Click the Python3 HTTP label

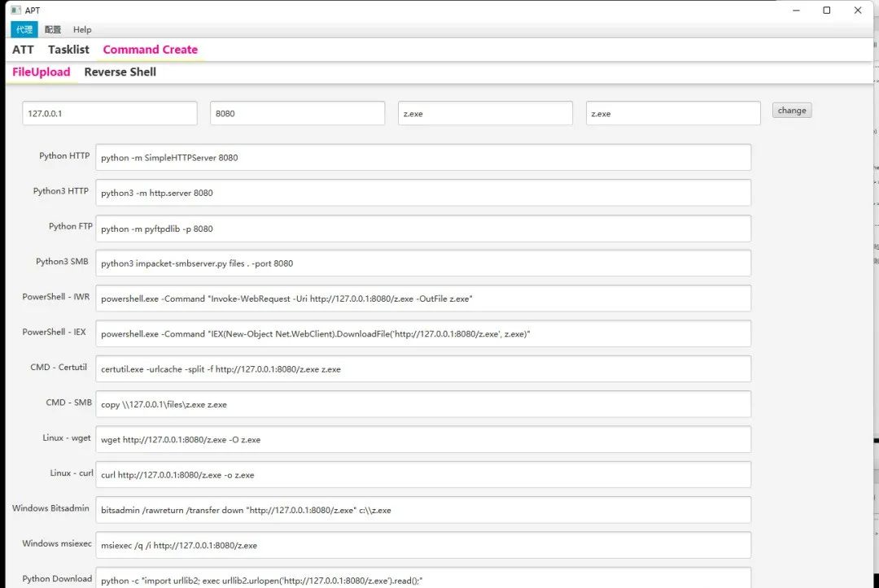point(61,191)
